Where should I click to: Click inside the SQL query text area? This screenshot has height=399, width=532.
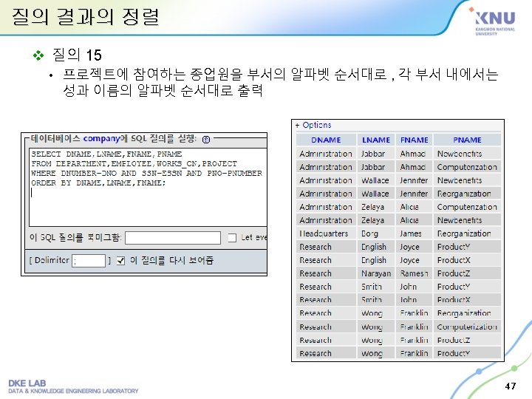[x=148, y=187]
